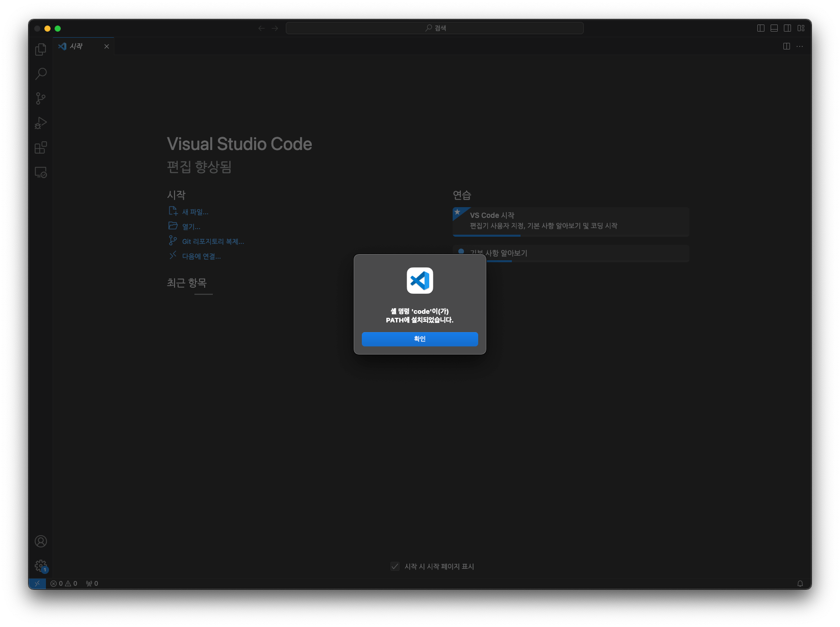Click the Visual Studio Code title
The width and height of the screenshot is (840, 627).
point(239,144)
